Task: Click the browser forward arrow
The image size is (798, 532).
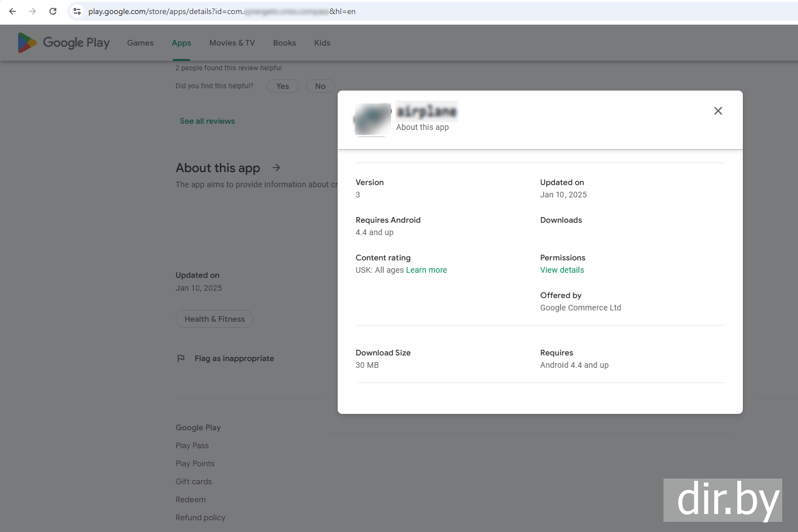Action: point(33,11)
